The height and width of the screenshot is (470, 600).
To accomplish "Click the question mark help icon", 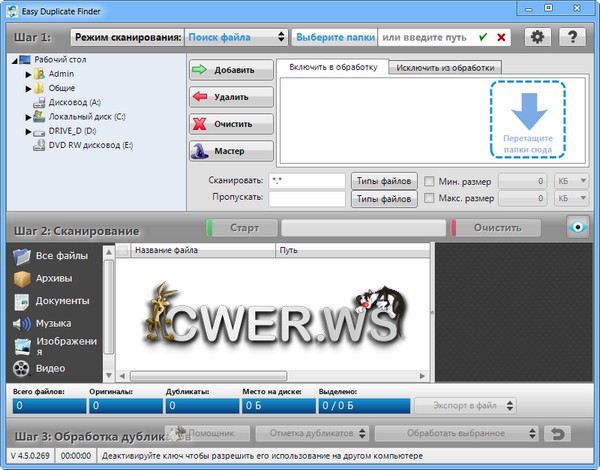I will (572, 37).
